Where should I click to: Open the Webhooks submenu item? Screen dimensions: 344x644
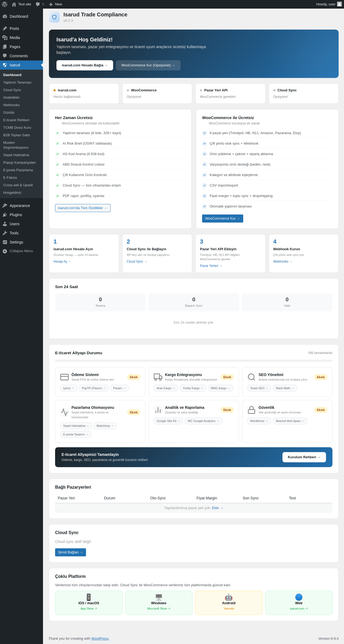[x=11, y=105]
